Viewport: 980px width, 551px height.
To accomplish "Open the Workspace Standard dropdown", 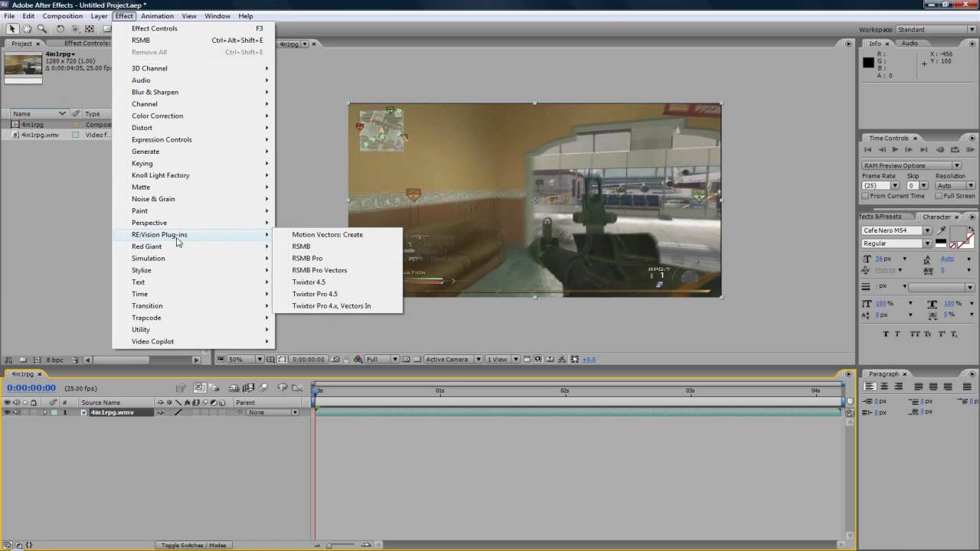I will pyautogui.click(x=934, y=30).
